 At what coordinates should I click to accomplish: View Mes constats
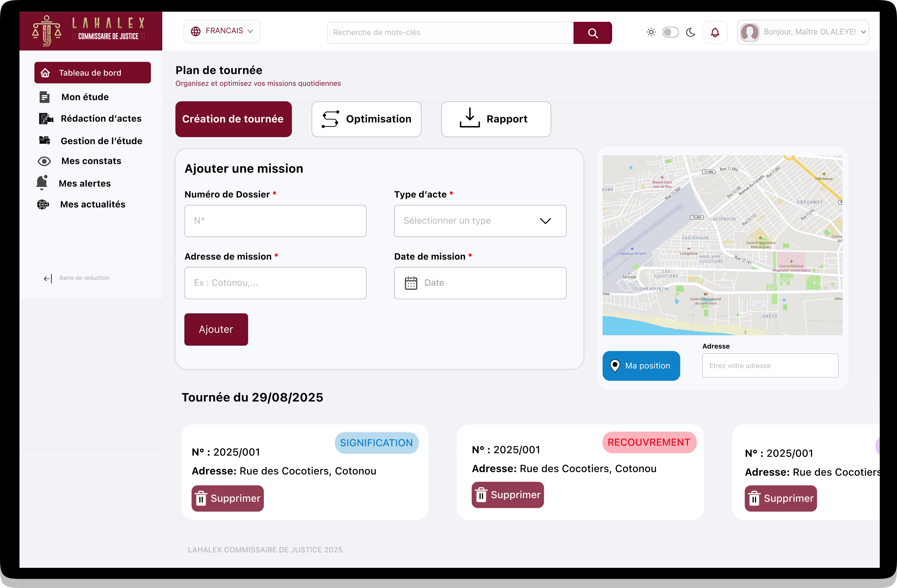click(x=91, y=161)
